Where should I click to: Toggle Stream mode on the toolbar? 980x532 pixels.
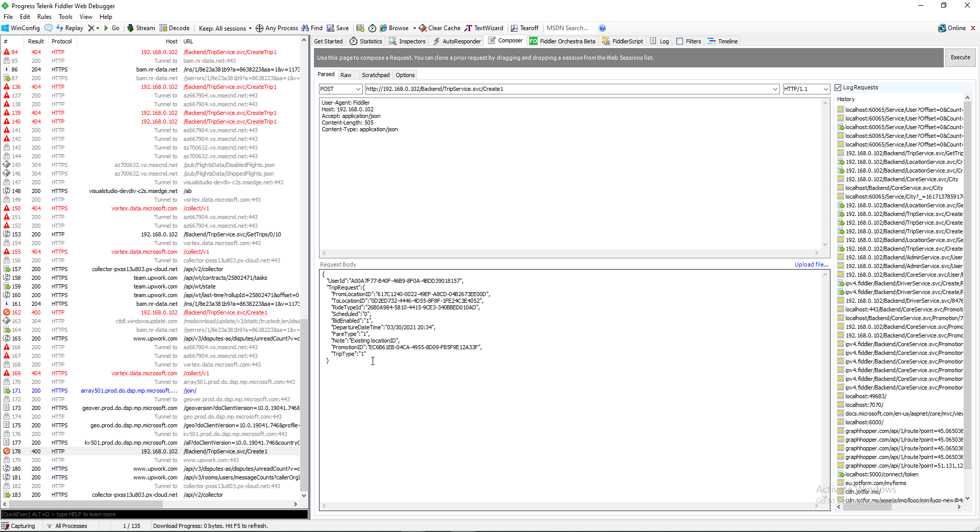(141, 28)
